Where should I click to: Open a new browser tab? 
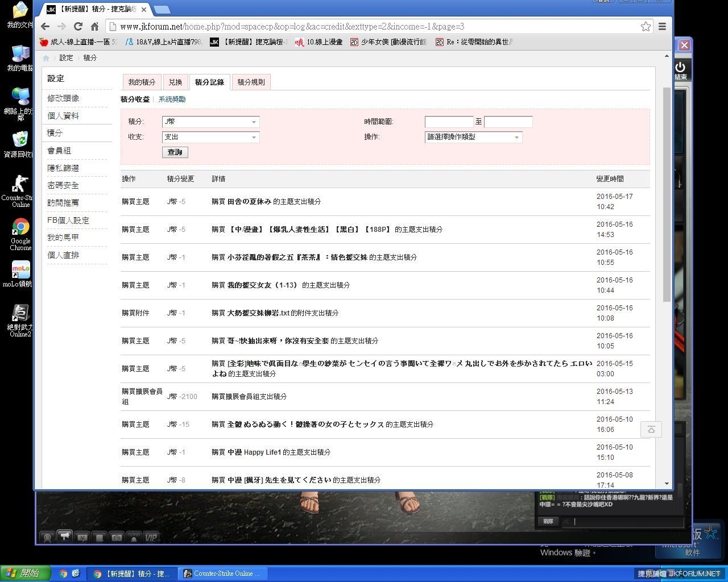tap(162, 9)
